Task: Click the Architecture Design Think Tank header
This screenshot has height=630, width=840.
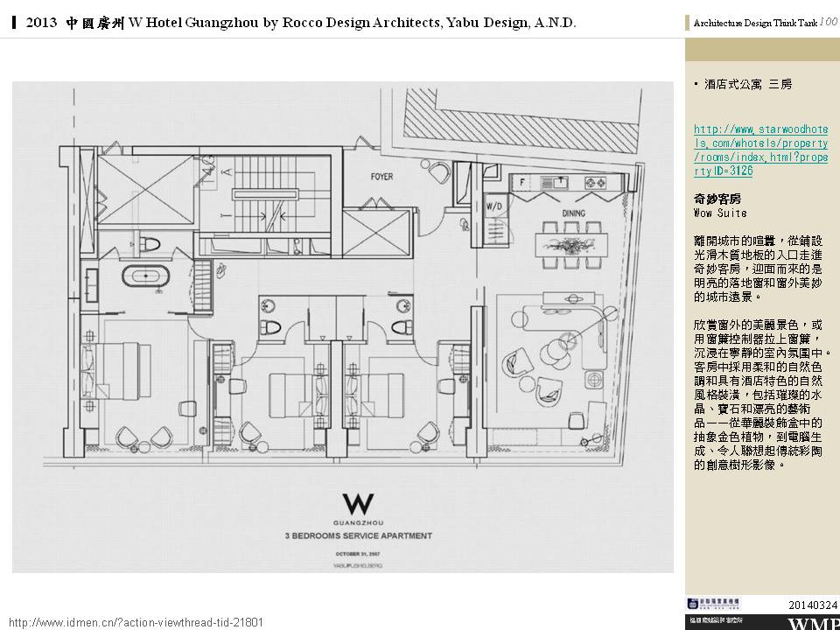Action: [755, 24]
